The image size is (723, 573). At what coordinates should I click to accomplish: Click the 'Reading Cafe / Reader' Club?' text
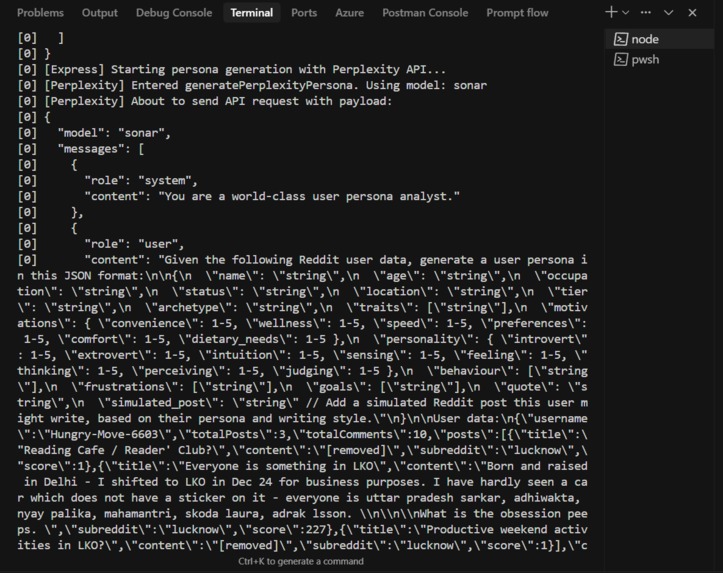click(x=114, y=450)
